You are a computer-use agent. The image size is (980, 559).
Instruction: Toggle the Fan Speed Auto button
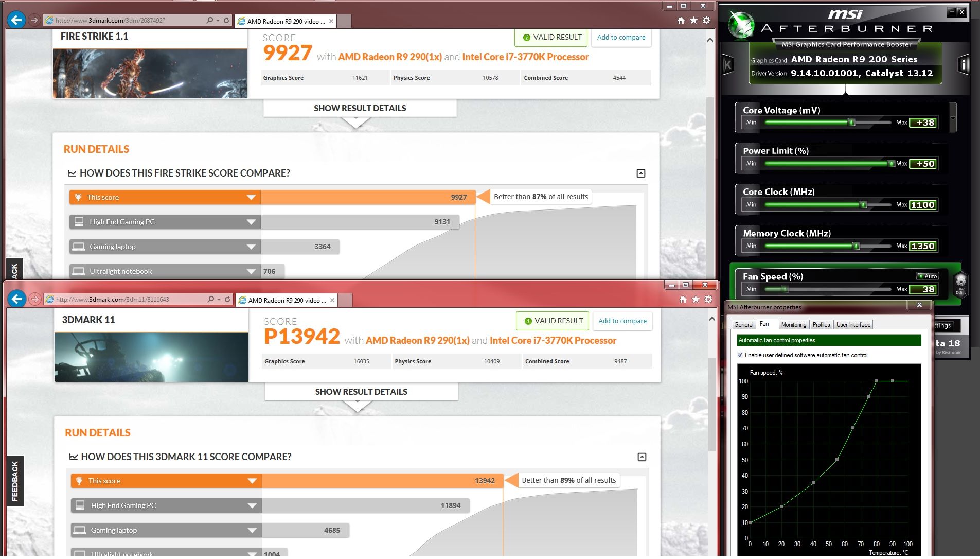point(928,276)
